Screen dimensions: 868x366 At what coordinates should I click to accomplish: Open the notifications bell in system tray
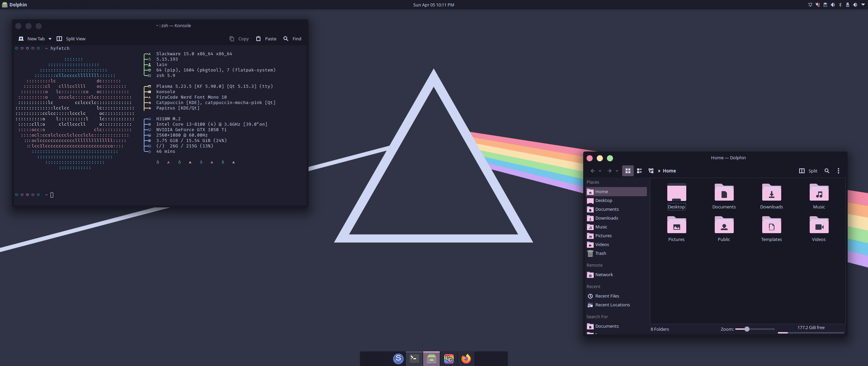coord(810,5)
